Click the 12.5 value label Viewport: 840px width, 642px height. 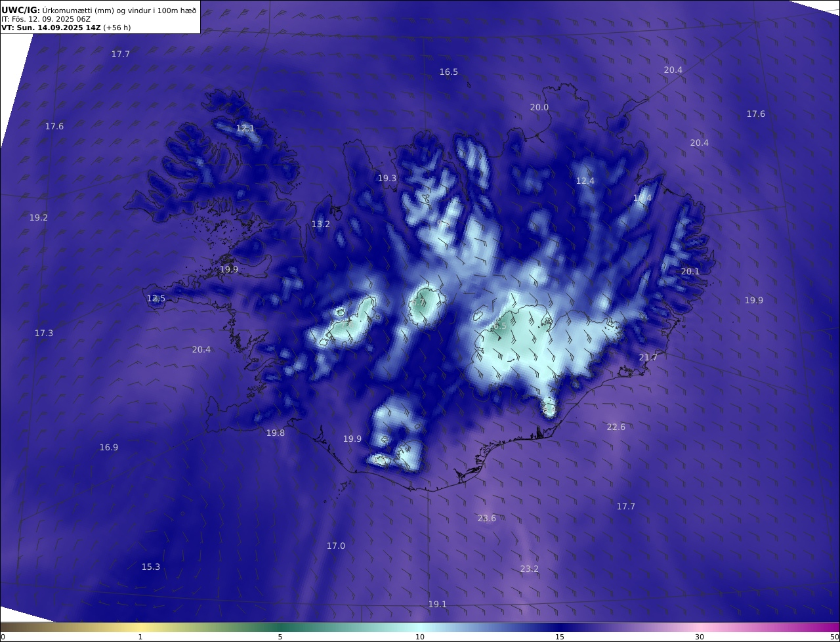pos(156,299)
